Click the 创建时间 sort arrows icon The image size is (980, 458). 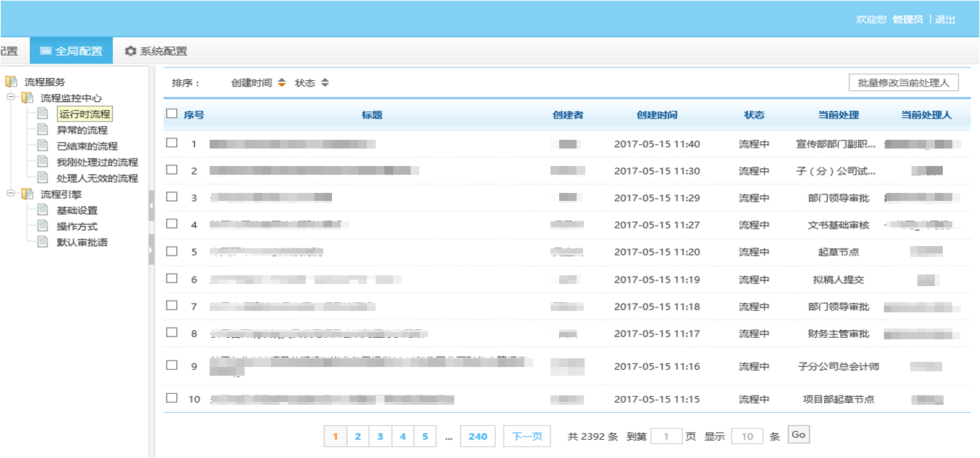coord(282,83)
